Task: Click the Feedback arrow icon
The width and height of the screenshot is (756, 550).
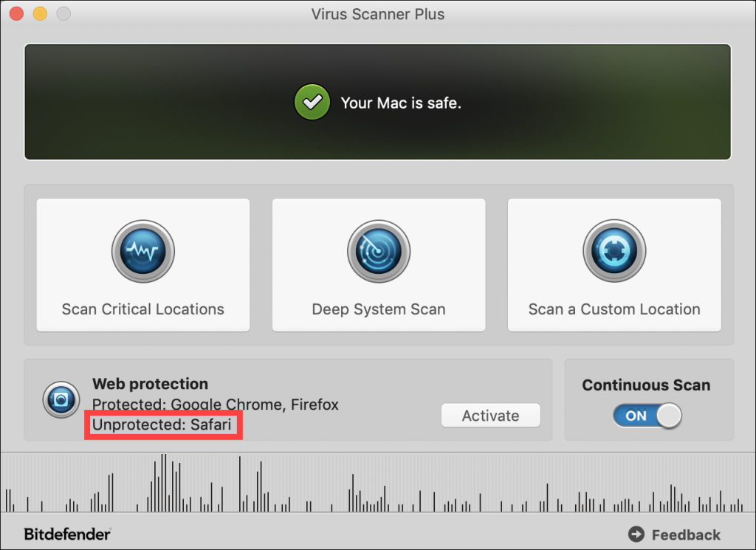Action: coord(636,534)
